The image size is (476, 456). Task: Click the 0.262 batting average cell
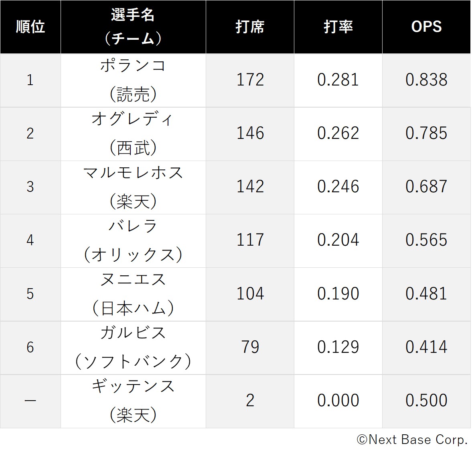coord(338,134)
